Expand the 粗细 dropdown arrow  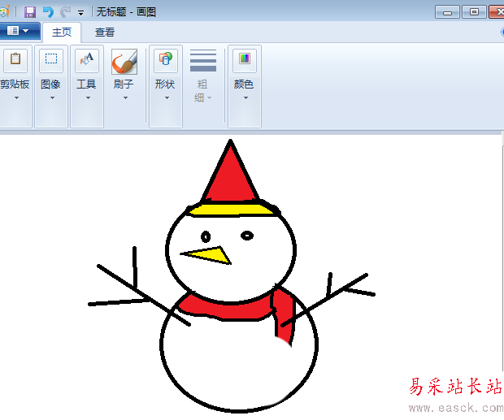(x=209, y=97)
